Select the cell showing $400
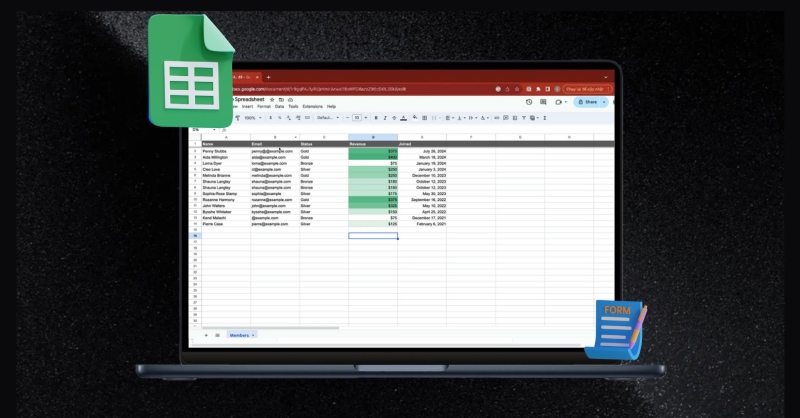 [x=373, y=157]
